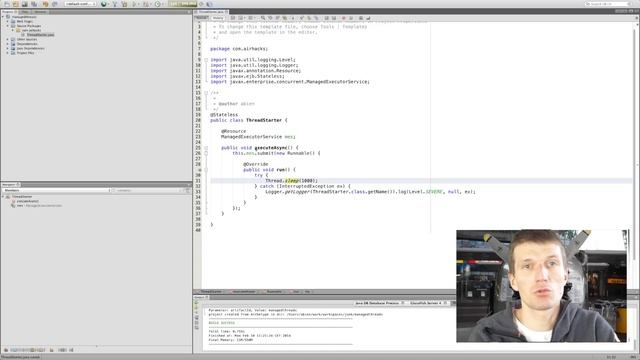Click the New File toolbar icon

pos(7,4)
